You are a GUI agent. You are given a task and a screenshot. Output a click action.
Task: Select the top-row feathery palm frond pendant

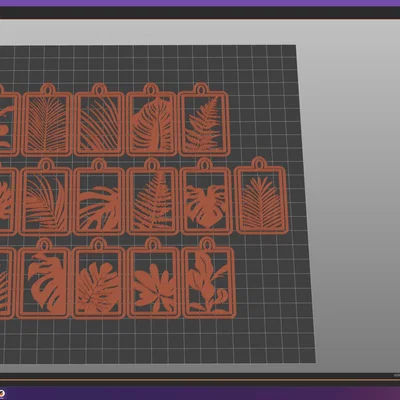point(46,120)
